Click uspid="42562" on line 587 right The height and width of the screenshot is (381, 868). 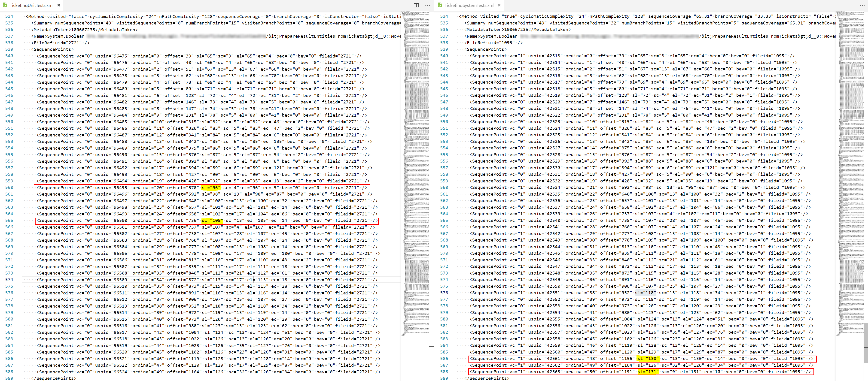[545, 366]
